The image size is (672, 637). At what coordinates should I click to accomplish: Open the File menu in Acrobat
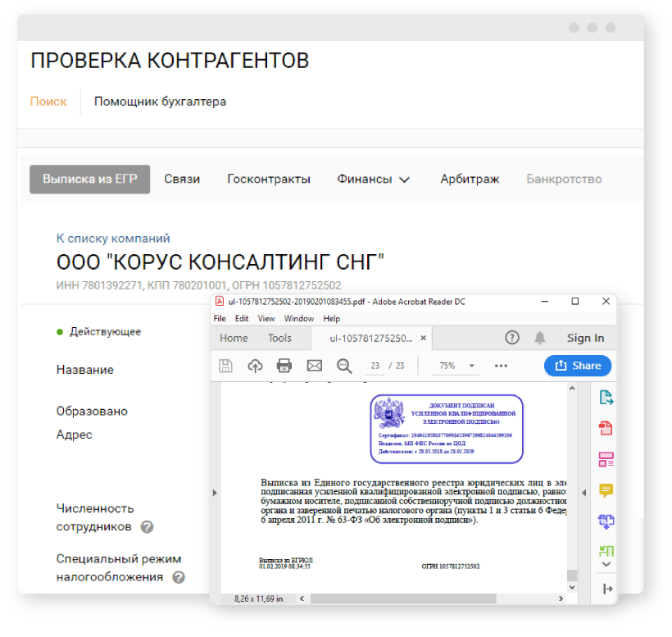[x=220, y=318]
